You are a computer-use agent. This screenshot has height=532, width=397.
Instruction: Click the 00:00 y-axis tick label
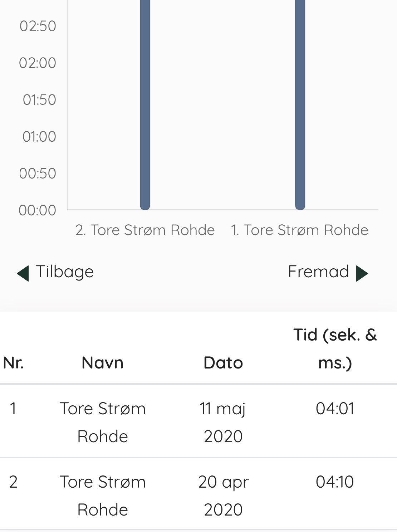click(38, 210)
